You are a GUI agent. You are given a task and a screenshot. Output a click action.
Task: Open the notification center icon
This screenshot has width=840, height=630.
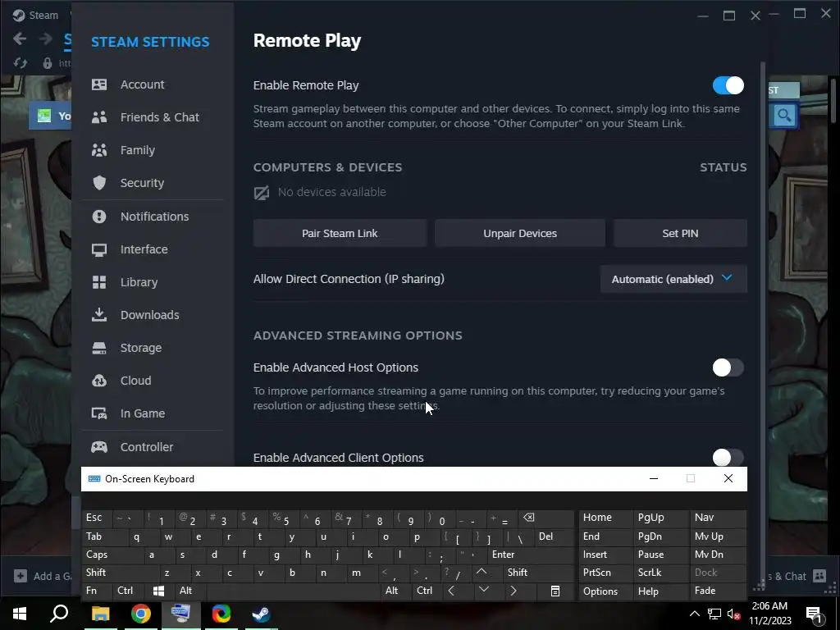pos(815,614)
